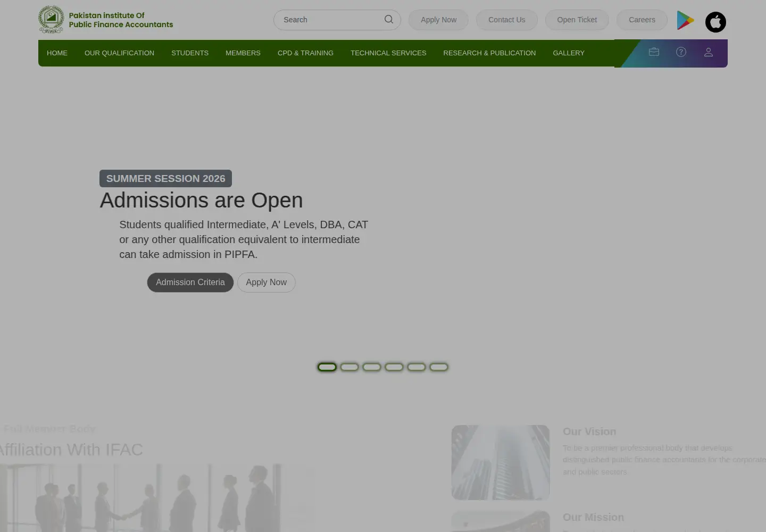Open RESEARCH & PUBLICATION menu
This screenshot has height=532, width=766.
[x=489, y=53]
